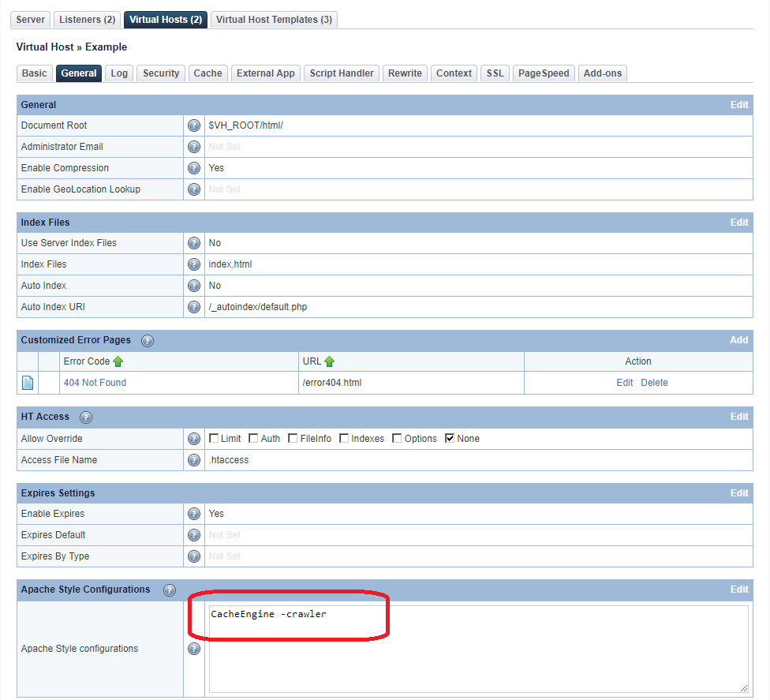This screenshot has height=700, width=770.
Task: Open the Security sub-tab
Action: pos(161,73)
